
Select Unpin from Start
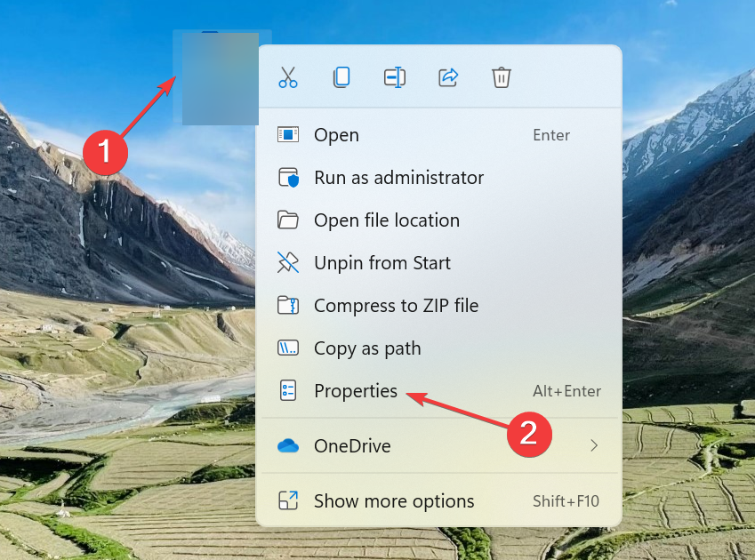pyautogui.click(x=439, y=263)
